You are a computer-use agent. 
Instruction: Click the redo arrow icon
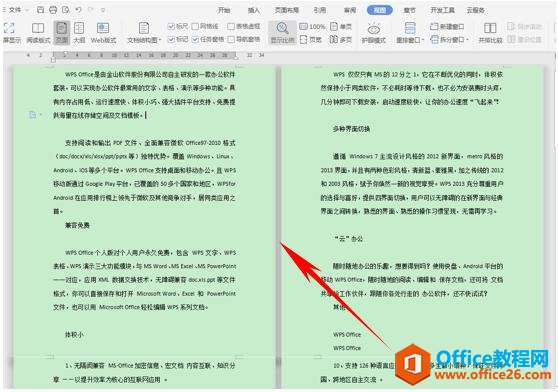91,10
